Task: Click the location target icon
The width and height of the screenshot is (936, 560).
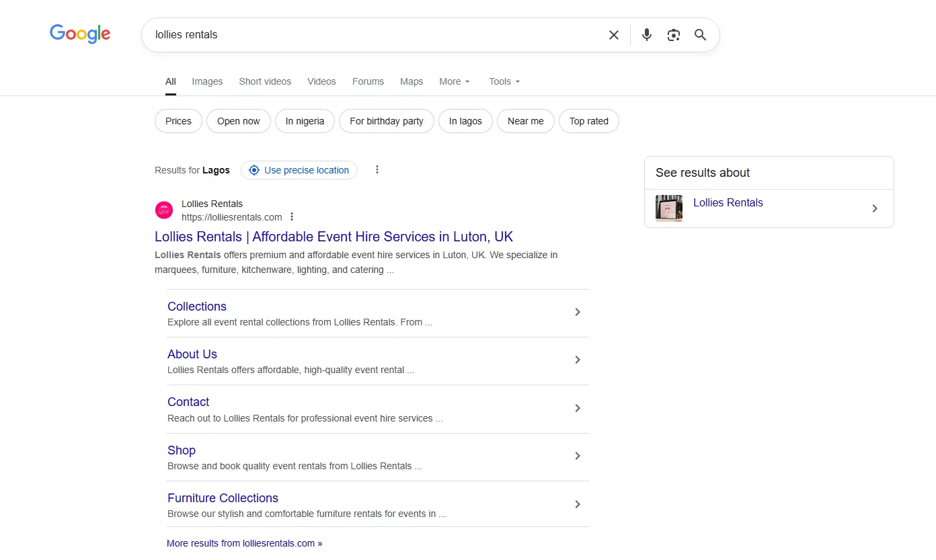Action: coord(254,170)
